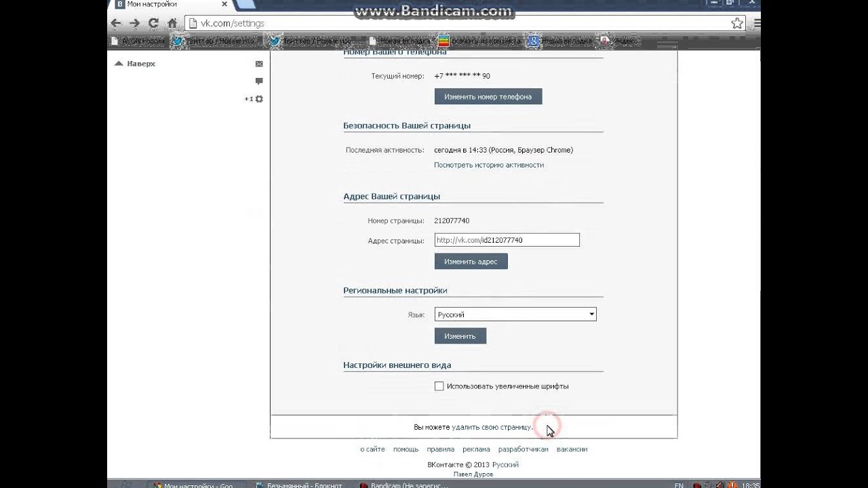Screen dimensions: 868x488
Task: Open the помощь footer link
Action: coord(406,449)
